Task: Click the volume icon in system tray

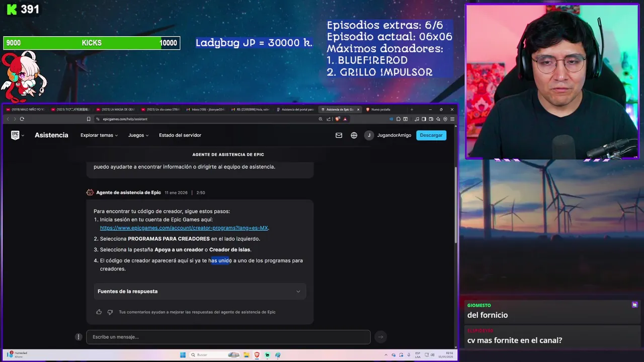Action: [433, 355]
